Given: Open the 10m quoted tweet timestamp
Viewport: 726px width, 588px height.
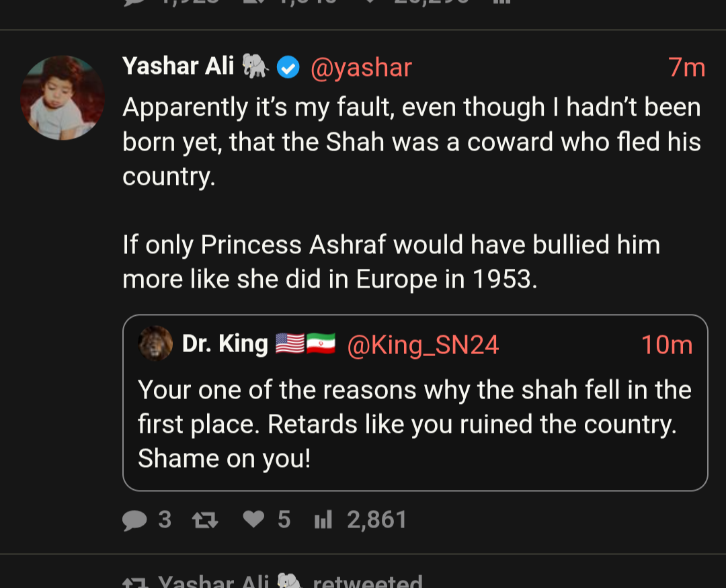Looking at the screenshot, I should [666, 345].
